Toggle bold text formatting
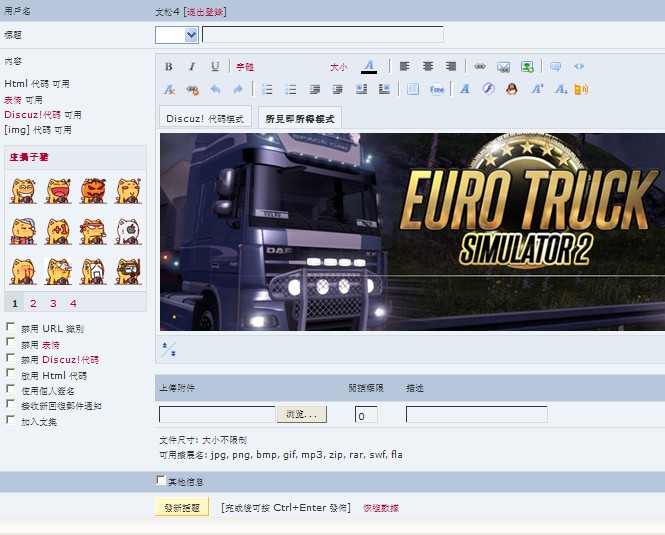665x535 pixels. 169,67
